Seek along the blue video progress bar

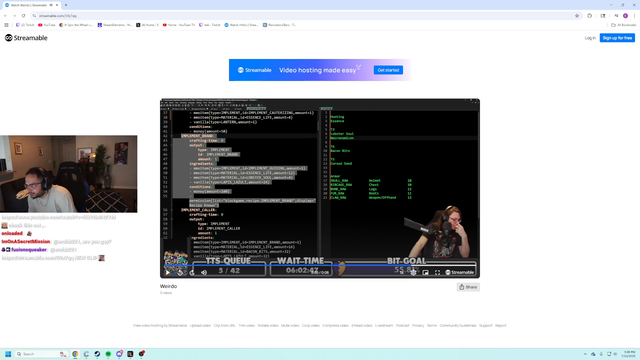320,265
